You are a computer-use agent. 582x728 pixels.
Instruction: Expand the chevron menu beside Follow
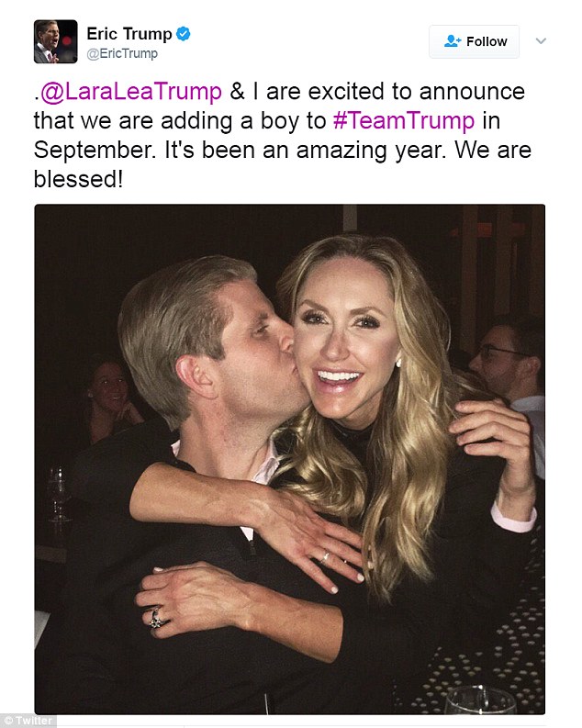pyautogui.click(x=541, y=41)
